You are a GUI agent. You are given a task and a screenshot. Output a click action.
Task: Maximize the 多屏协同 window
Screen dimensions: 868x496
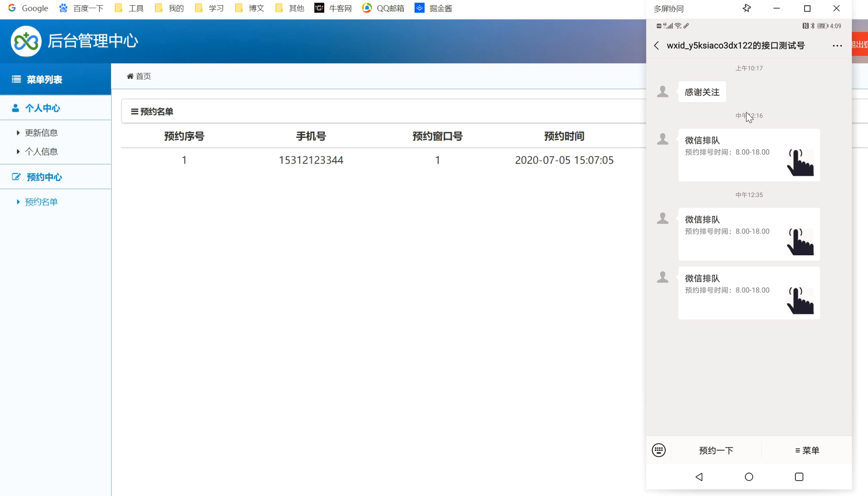pyautogui.click(x=807, y=8)
